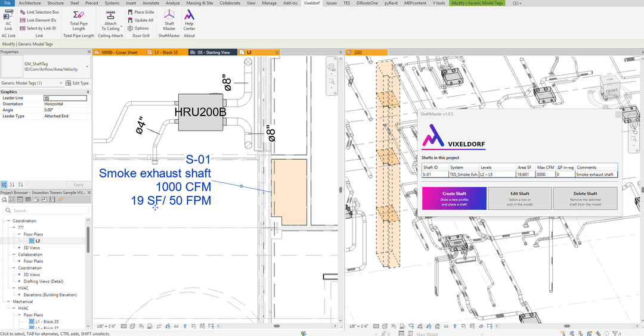The height and width of the screenshot is (336, 644).
Task: Collapse the Collaboration node
Action: (14, 254)
